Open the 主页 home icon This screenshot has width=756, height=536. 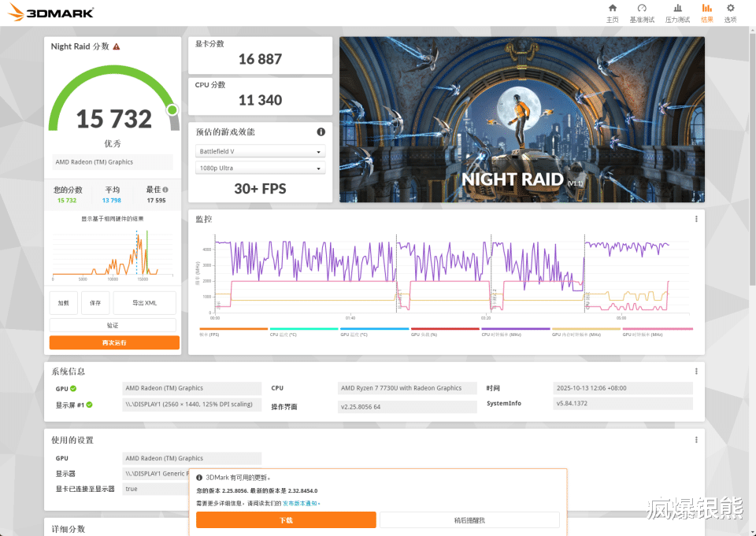click(x=613, y=8)
